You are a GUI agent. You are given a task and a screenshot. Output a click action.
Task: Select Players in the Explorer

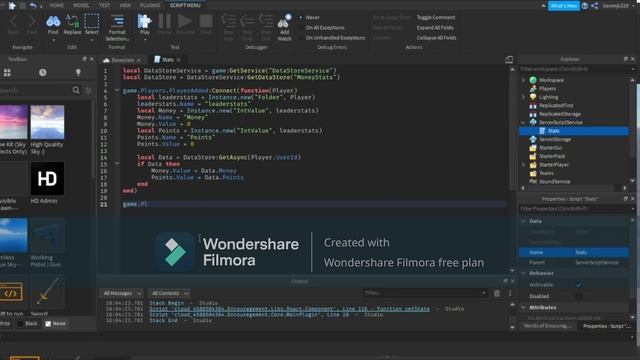coord(547,89)
